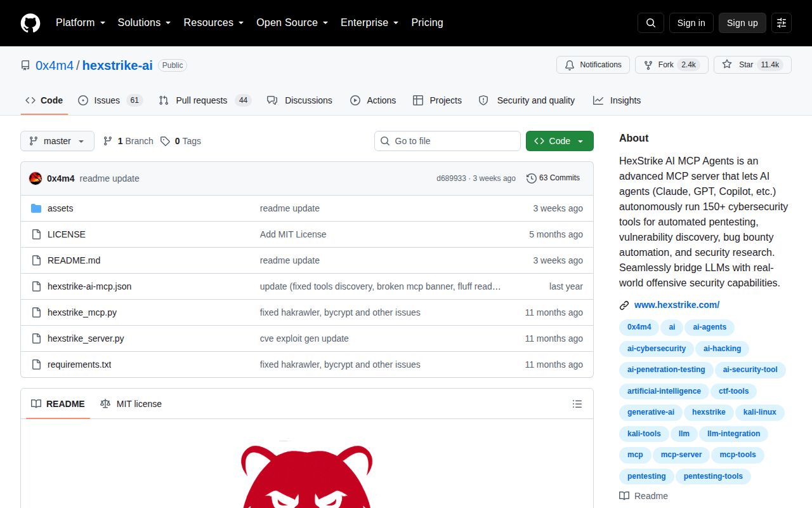
Task: Click the Pricing link in header
Action: pos(427,23)
